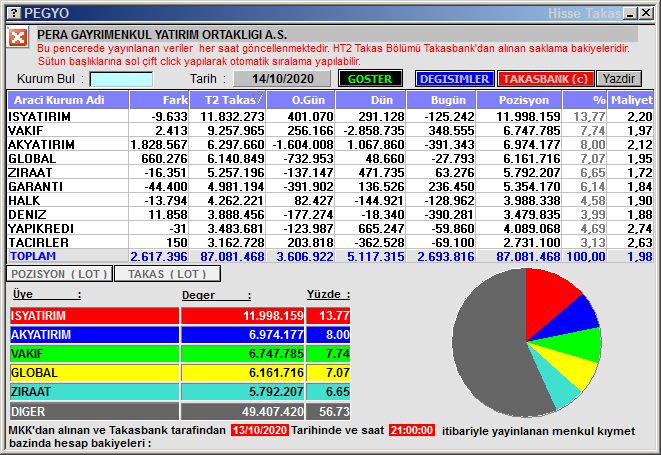
Task: Sort by T2 Takas column header
Action: point(228,100)
